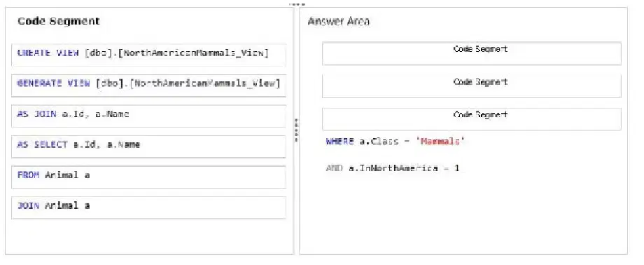The height and width of the screenshot is (265, 644).
Task: Click the dotted handle at top center
Action: (x=297, y=4)
